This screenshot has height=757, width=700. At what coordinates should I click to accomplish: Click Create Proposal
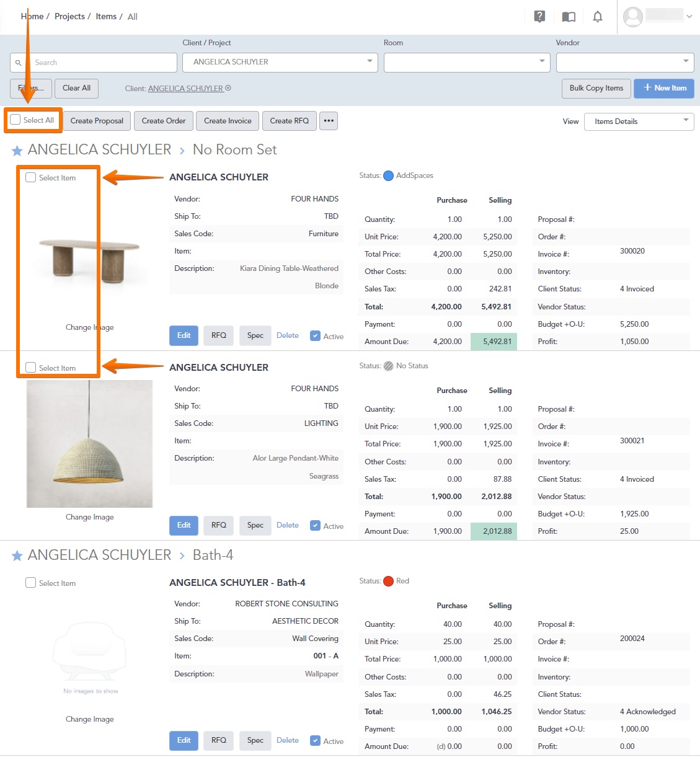coord(97,121)
